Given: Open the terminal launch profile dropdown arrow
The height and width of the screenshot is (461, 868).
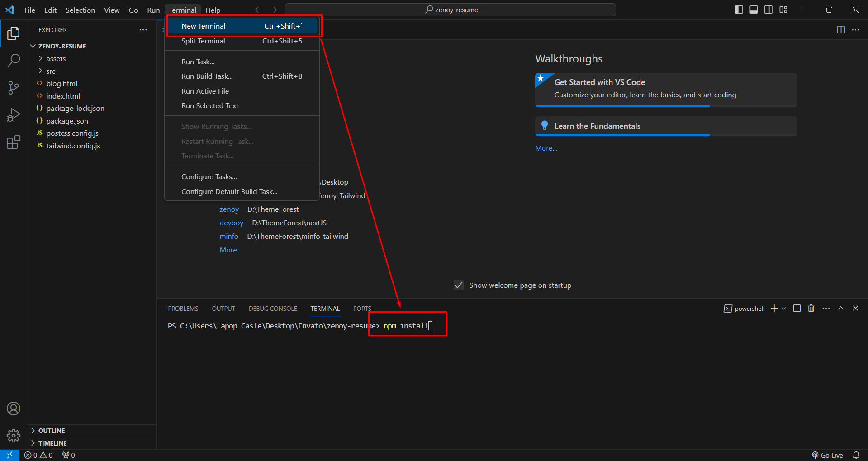Looking at the screenshot, I should pyautogui.click(x=784, y=309).
